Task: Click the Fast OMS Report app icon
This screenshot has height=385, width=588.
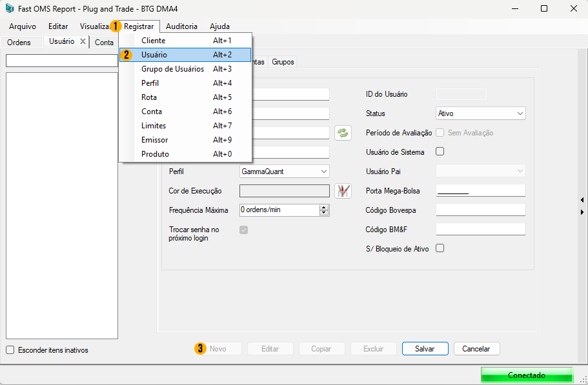Action: (x=10, y=8)
